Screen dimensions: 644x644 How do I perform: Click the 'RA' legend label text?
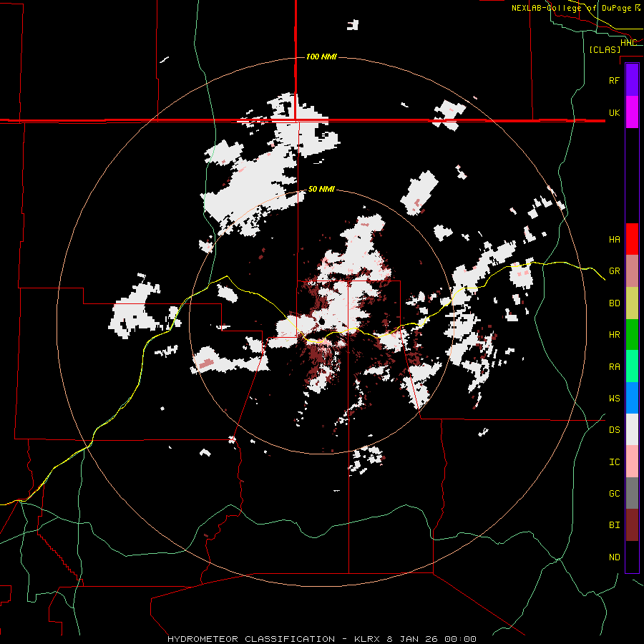click(614, 367)
